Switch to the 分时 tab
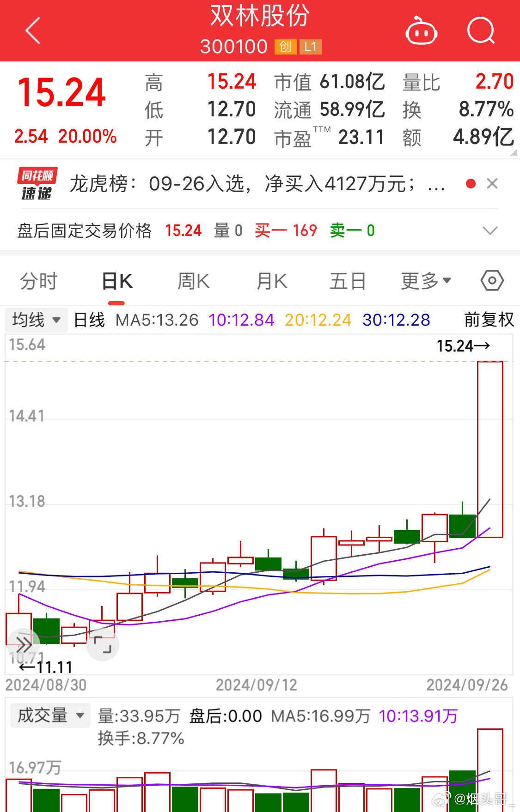Image resolution: width=520 pixels, height=812 pixels. point(38,281)
